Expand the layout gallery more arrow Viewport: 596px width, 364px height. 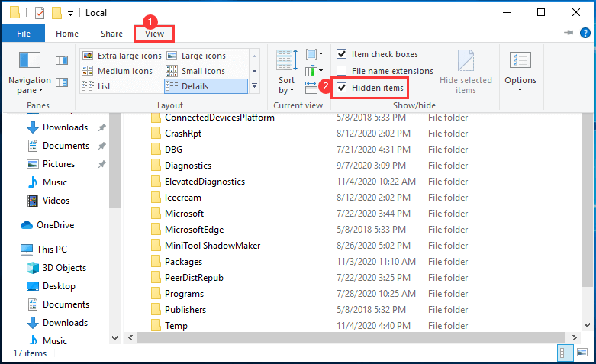pos(254,86)
